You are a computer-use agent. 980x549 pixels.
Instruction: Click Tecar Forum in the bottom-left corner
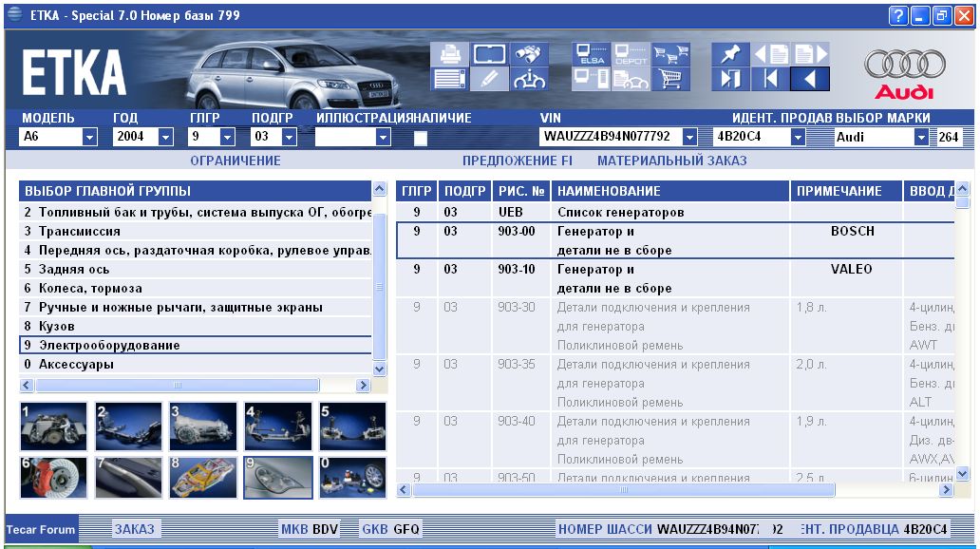(x=41, y=530)
